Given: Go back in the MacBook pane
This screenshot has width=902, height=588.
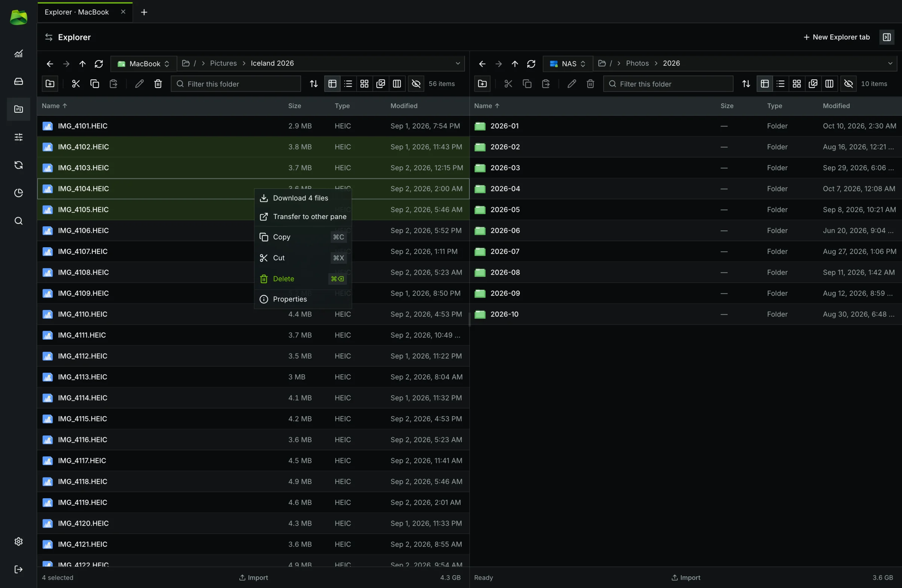Looking at the screenshot, I should pyautogui.click(x=50, y=63).
